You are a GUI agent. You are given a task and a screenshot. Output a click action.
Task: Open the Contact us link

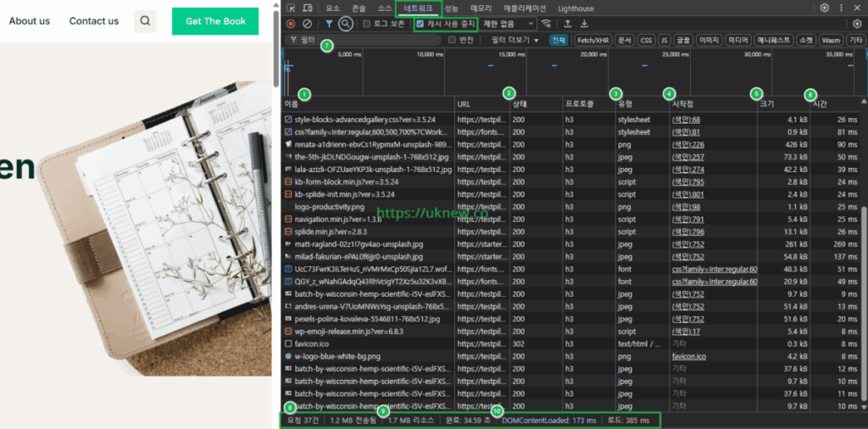point(94,21)
